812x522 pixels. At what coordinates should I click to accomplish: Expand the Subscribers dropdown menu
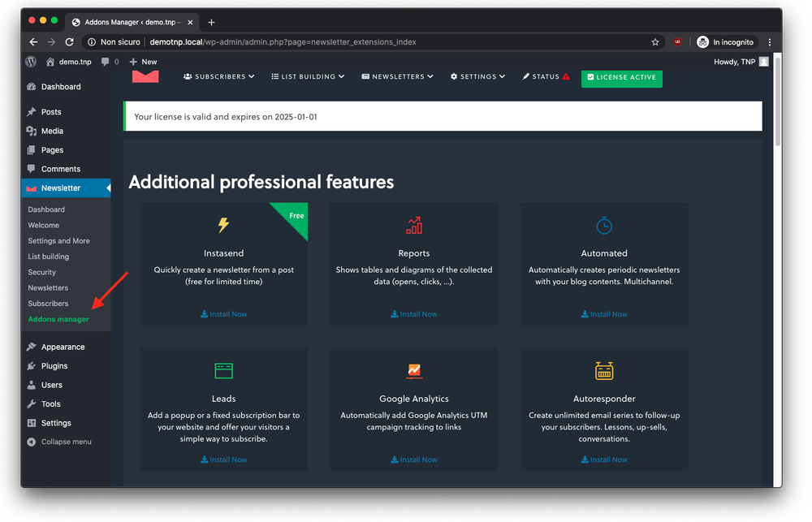coord(218,76)
